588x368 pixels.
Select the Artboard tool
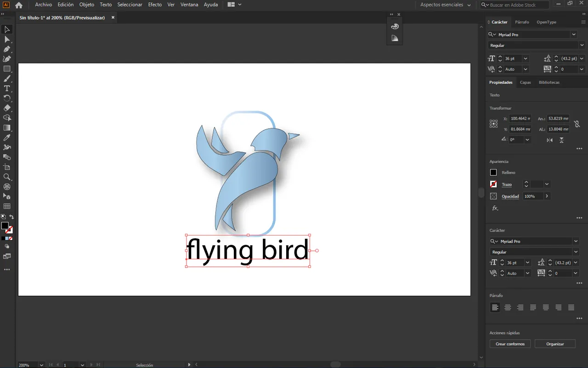click(x=7, y=167)
